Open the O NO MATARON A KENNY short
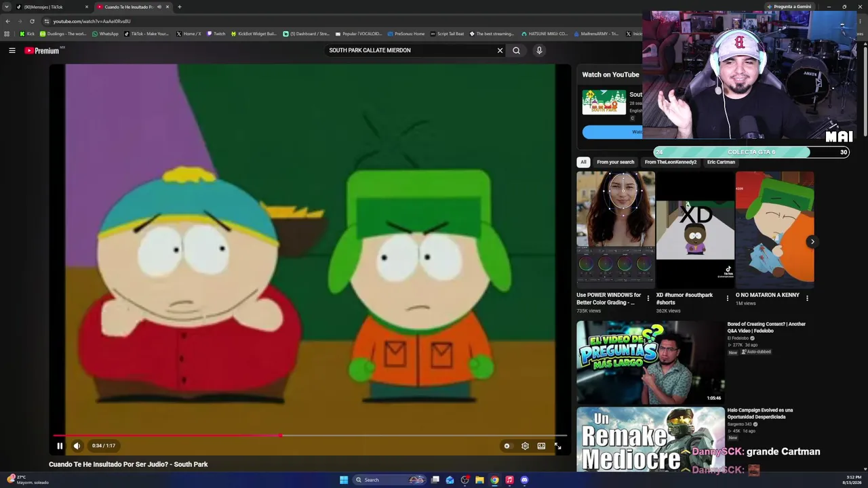The width and height of the screenshot is (868, 488). click(x=775, y=230)
